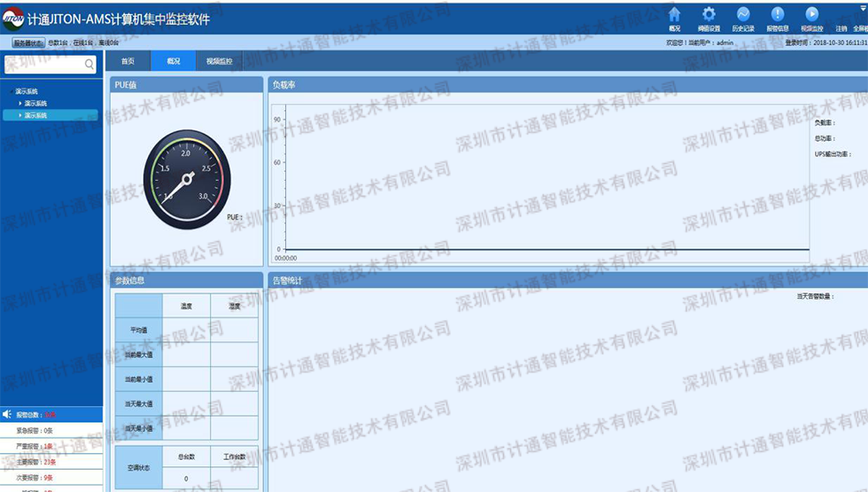Select the 概况 tab
This screenshot has width=868, height=492.
(173, 61)
